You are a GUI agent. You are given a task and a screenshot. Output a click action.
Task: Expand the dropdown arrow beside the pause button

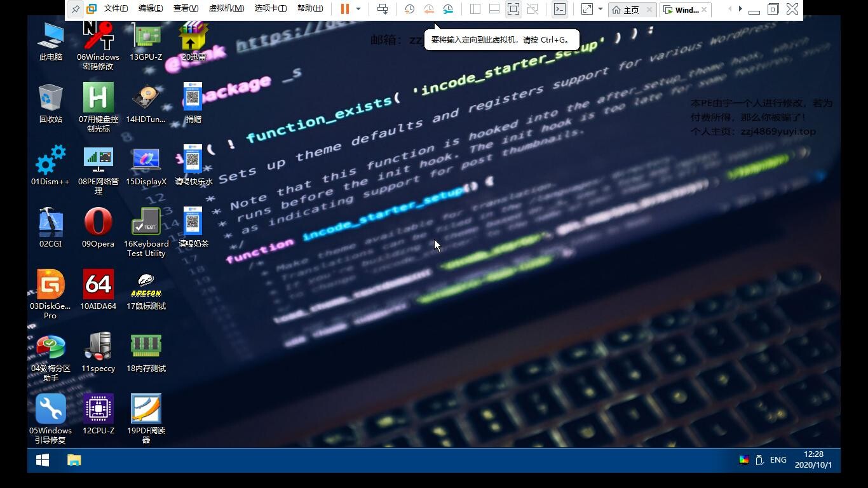pos(358,9)
